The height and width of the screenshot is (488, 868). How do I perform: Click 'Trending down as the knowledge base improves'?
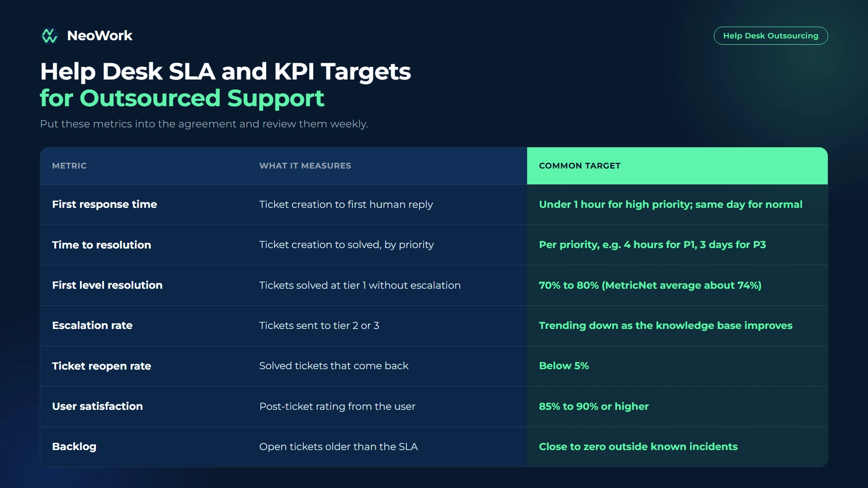[665, 325]
